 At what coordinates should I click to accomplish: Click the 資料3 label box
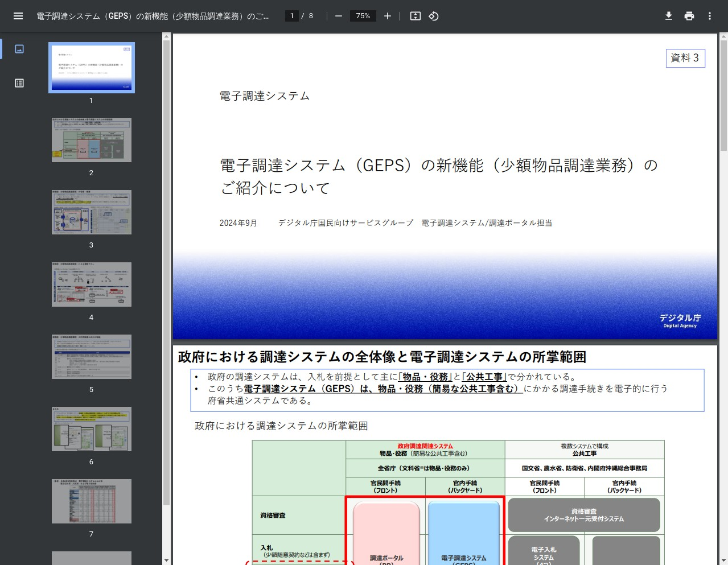pyautogui.click(x=685, y=58)
